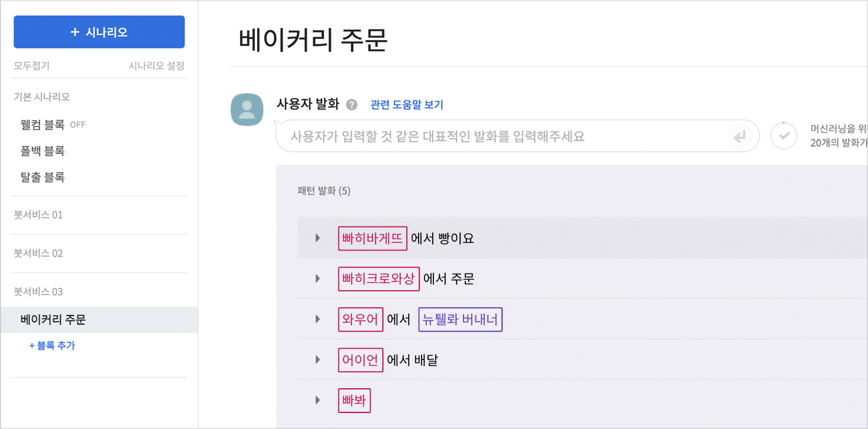Viewport: 868px width, 429px height.
Task: Expand the 빠히크로와상 에서 주문 pattern row
Action: (318, 279)
